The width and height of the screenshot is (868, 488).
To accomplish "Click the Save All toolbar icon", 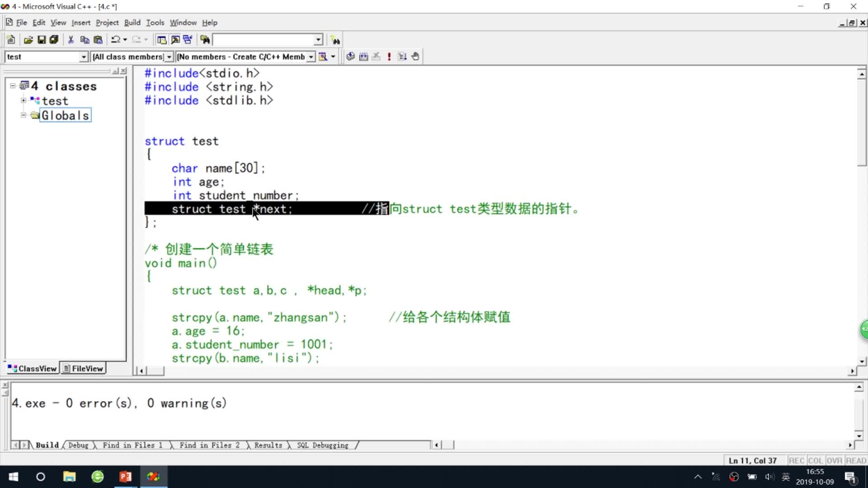I will [54, 40].
